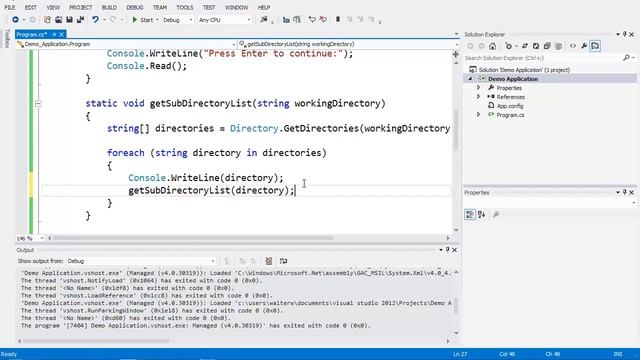Open the VIEW menu

click(53, 7)
